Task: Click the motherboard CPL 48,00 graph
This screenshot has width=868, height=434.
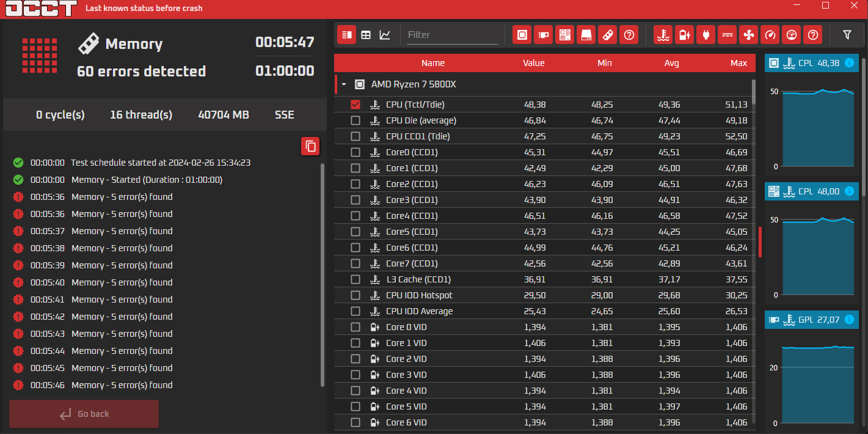Action: pos(812,254)
